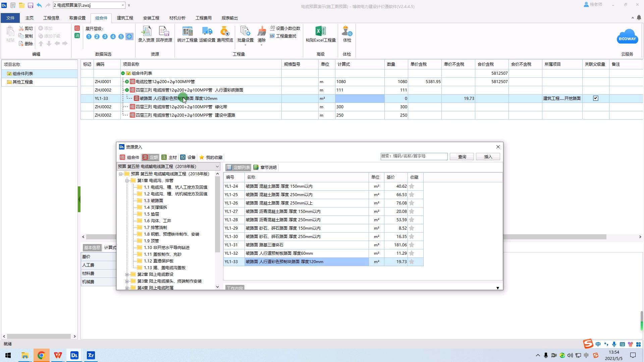Switch to 材机分析 ribbon tab

click(x=177, y=18)
